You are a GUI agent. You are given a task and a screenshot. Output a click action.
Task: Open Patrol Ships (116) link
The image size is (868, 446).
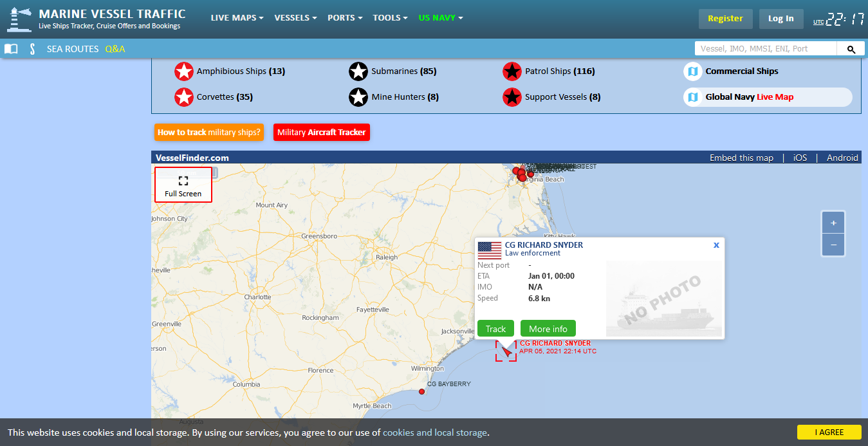[x=560, y=71]
